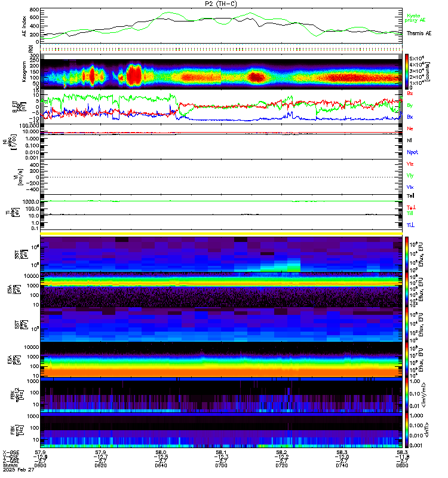
Task: Click the green 'By' legend label
Action: click(x=410, y=105)
